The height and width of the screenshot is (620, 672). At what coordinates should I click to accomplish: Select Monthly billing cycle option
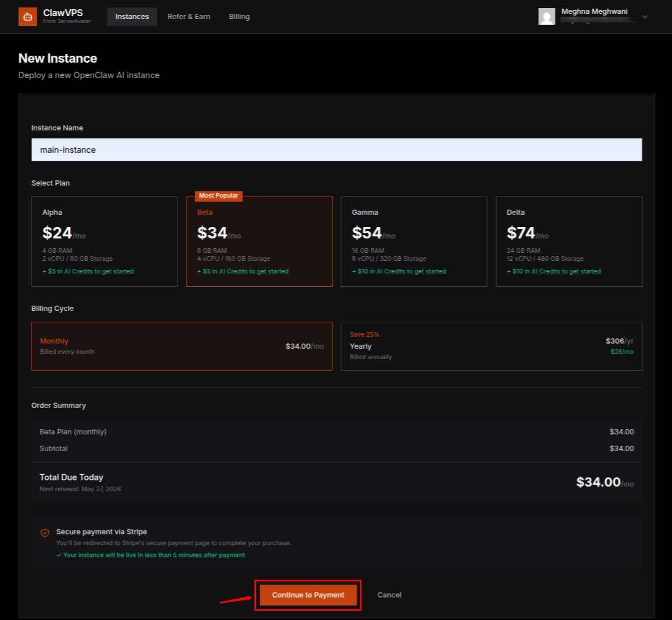tap(182, 346)
